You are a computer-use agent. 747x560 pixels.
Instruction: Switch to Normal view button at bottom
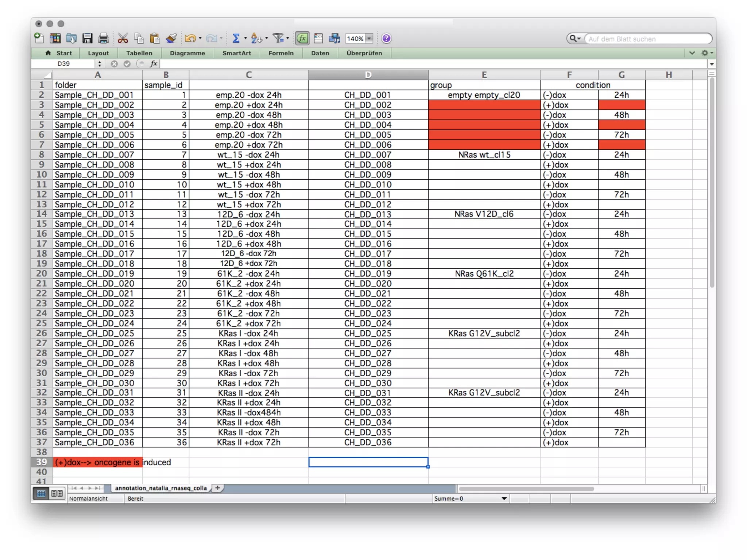(x=41, y=494)
